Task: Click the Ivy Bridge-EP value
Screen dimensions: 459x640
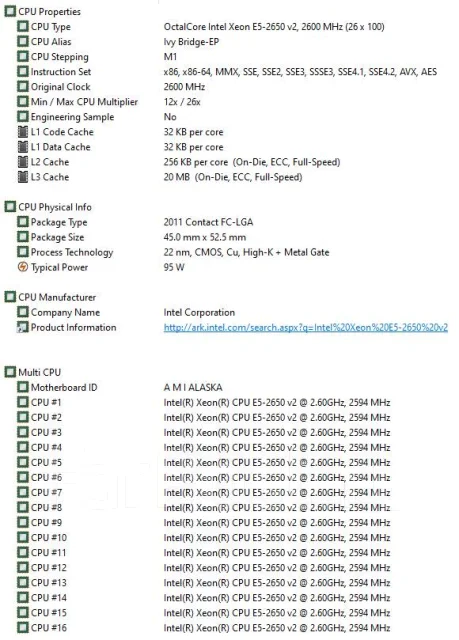Action: click(191, 42)
